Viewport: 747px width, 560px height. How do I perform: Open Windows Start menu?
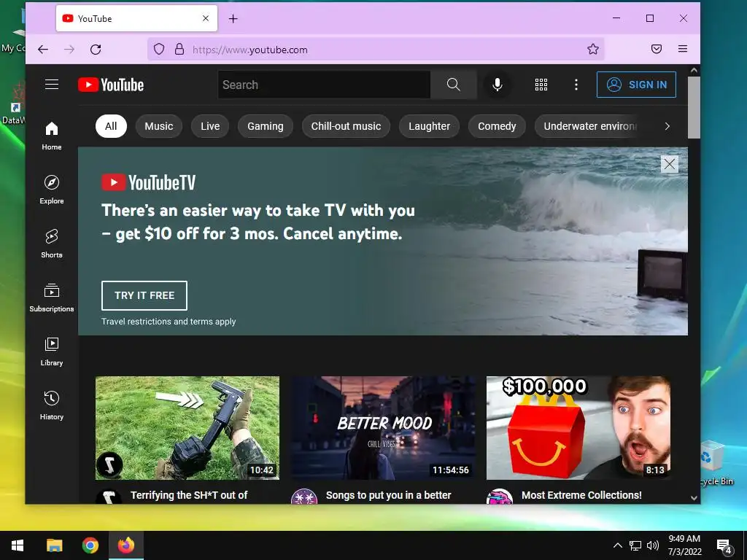[18, 545]
